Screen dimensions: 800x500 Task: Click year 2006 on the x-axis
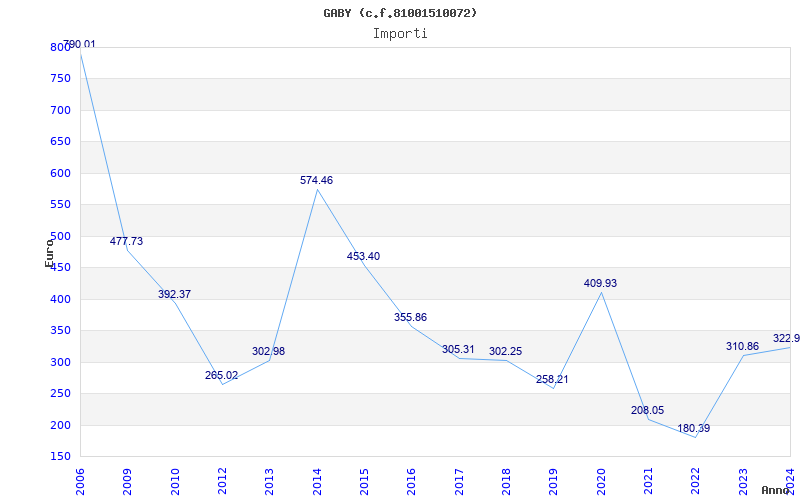coord(80,482)
